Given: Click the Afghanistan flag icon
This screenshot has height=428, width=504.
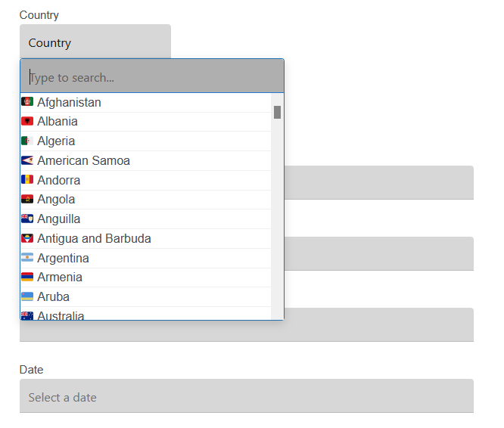Looking at the screenshot, I should [27, 102].
